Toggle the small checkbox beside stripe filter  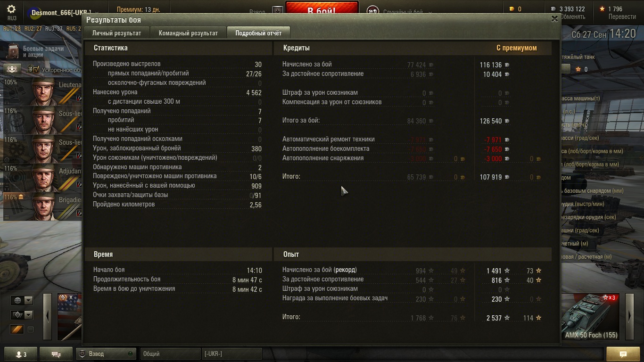pyautogui.click(x=31, y=330)
